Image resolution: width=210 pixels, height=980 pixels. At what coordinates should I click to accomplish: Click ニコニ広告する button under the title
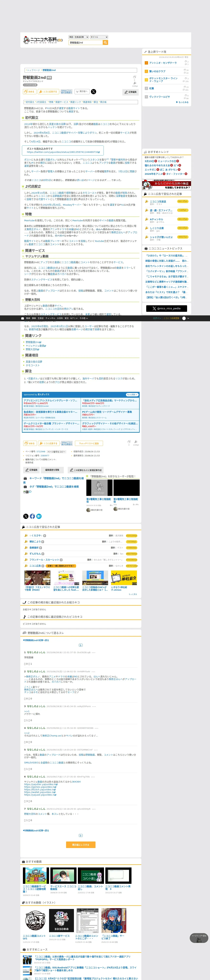coord(48,92)
